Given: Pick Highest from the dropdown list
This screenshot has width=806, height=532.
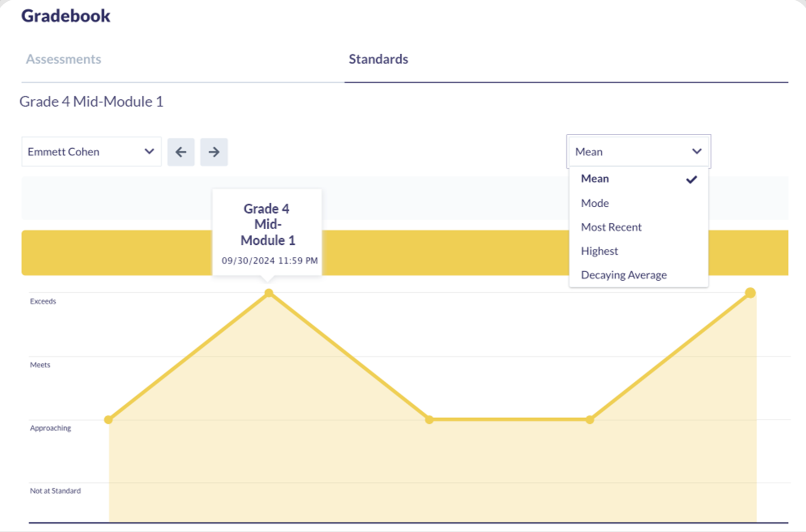Looking at the screenshot, I should click(x=599, y=251).
